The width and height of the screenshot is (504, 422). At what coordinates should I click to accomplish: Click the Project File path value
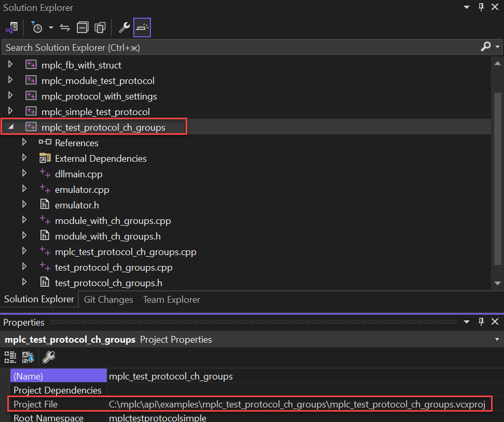tap(297, 404)
